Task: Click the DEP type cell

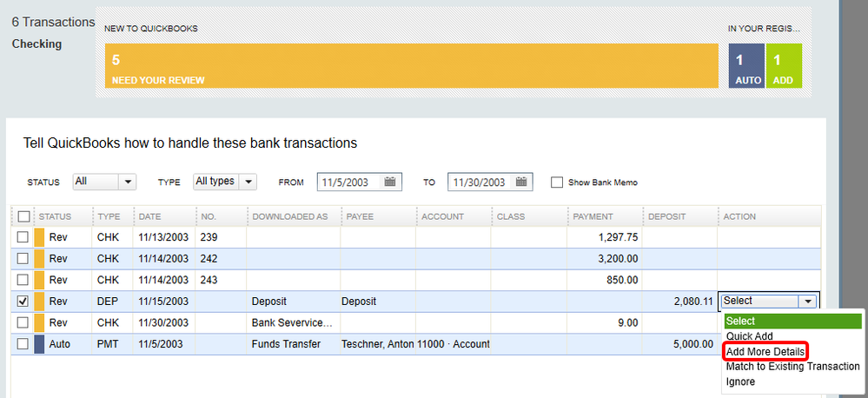Action: click(x=108, y=302)
